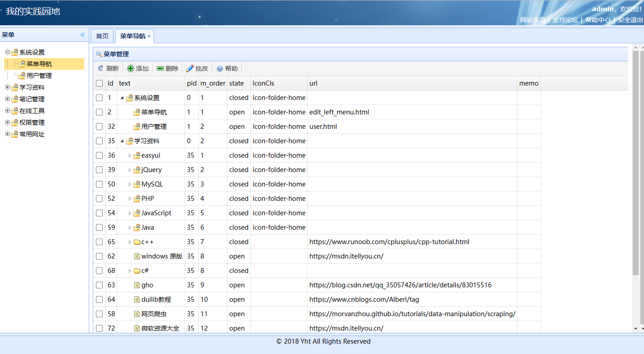Click the folder icon of 笔记管理 in the sidebar

[x=15, y=99]
